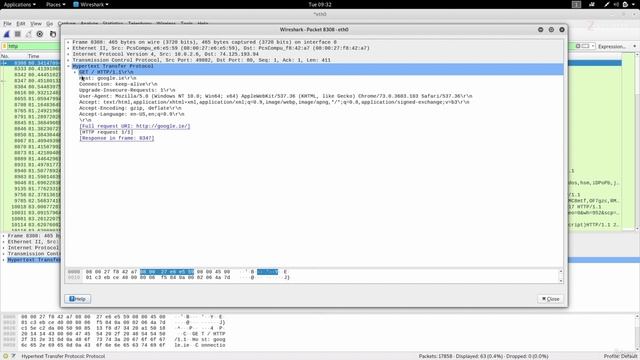Expand the Frame 8308 row in dialog
Image resolution: width=640 pixels, height=360 pixels.
68,42
